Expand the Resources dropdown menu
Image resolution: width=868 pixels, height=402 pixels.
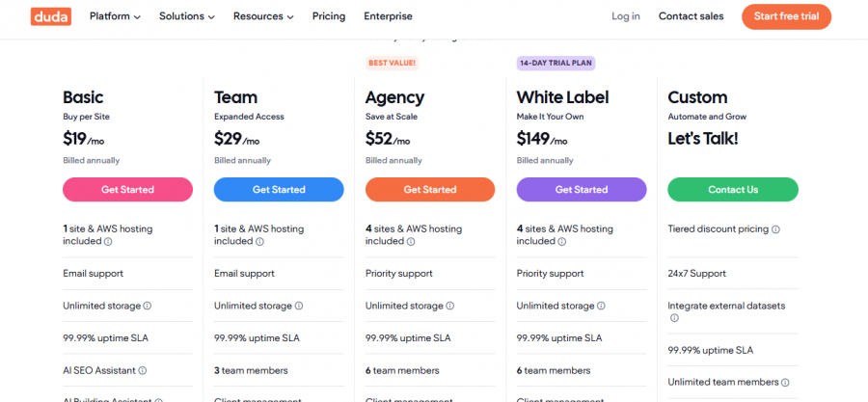(263, 16)
